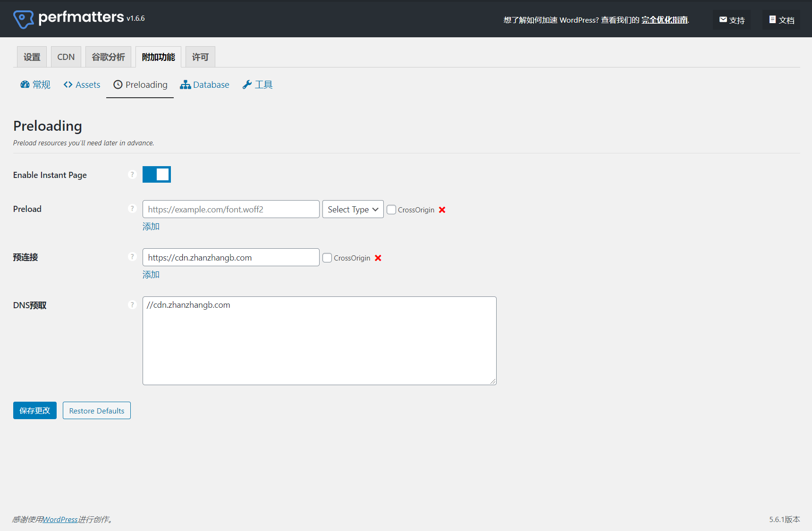Click the DNS预取 textarea resize handle

coord(493,381)
